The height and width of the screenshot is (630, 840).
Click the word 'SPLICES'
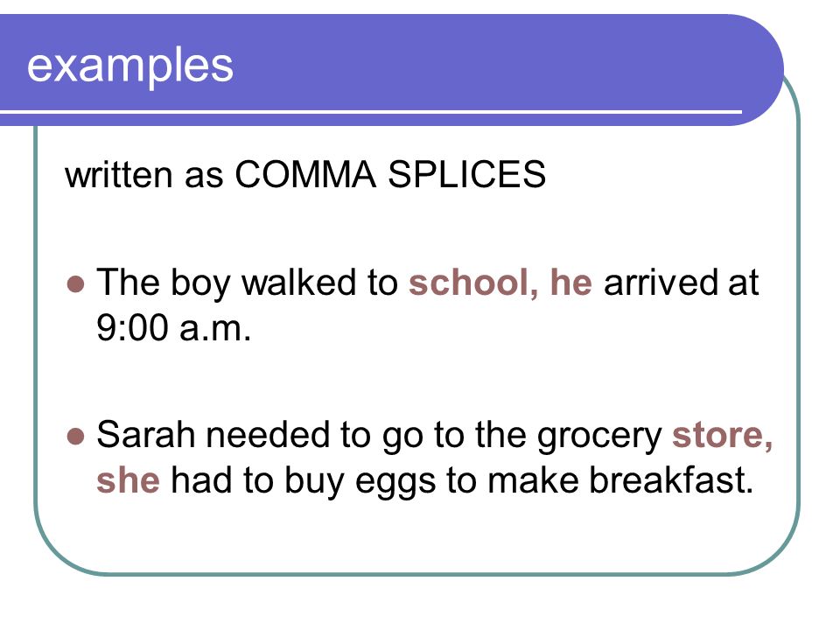pos(466,174)
